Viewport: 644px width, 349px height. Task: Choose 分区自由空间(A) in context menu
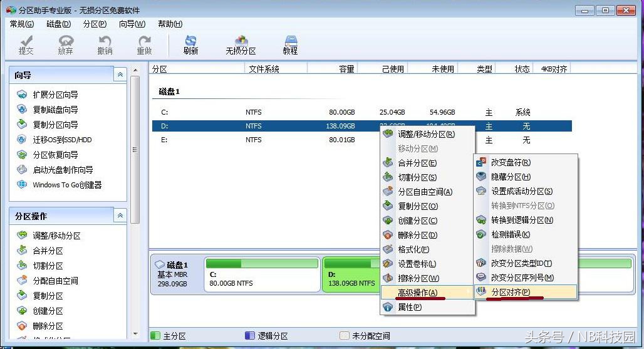(x=427, y=192)
